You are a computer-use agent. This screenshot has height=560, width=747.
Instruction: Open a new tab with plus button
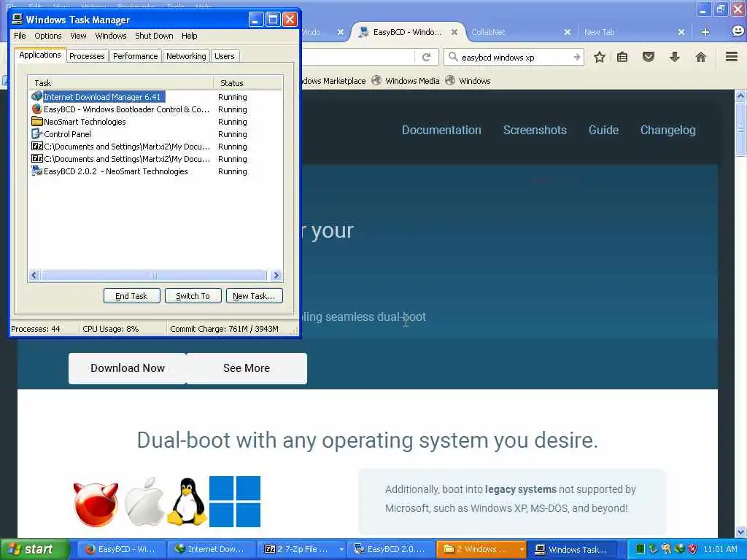(705, 32)
